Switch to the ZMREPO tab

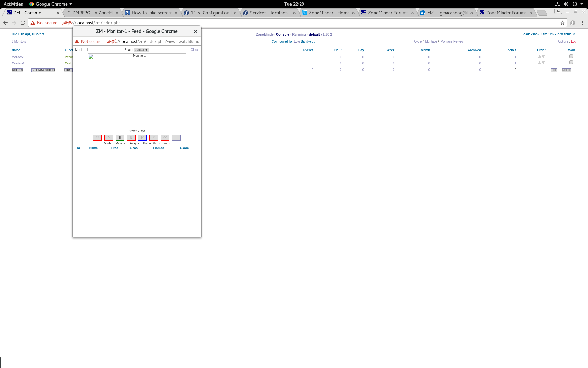pos(92,13)
